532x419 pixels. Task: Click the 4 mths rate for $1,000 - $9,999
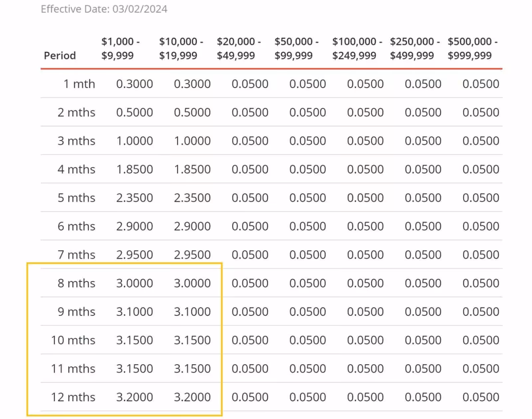click(135, 169)
